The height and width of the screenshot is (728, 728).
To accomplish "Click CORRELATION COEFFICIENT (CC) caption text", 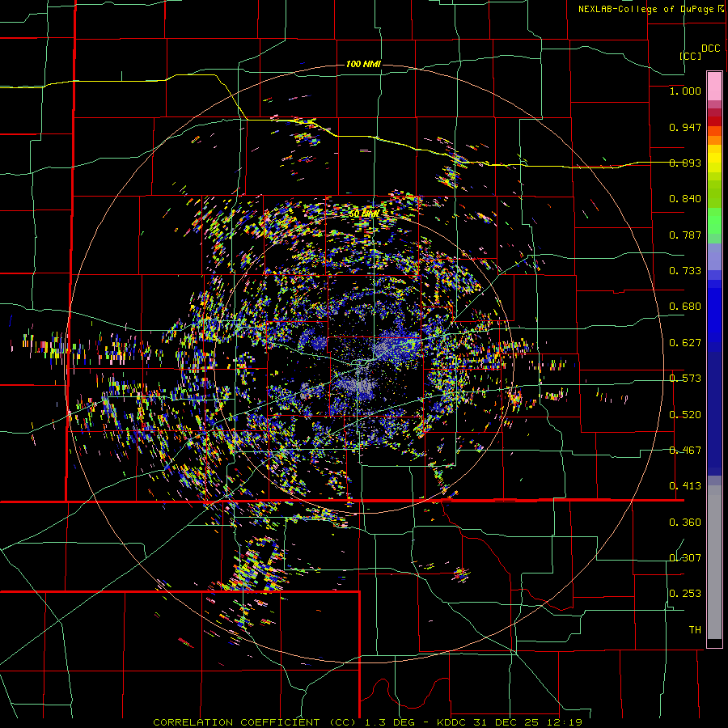I will pyautogui.click(x=255, y=722).
